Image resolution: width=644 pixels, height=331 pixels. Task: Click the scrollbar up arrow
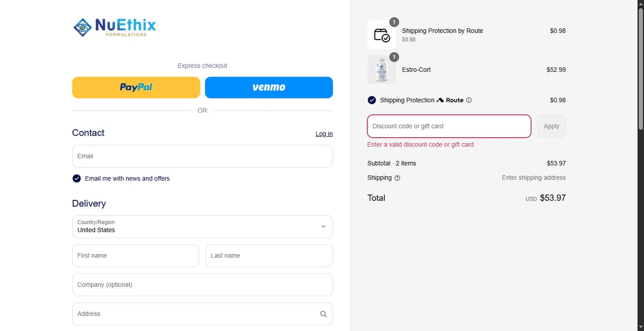641,3
